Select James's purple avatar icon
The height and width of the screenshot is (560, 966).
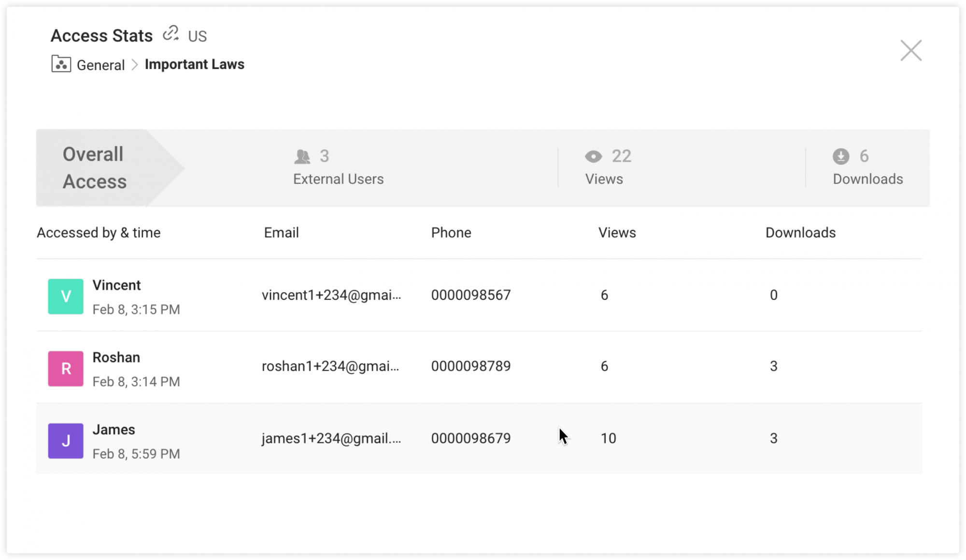[x=65, y=440]
